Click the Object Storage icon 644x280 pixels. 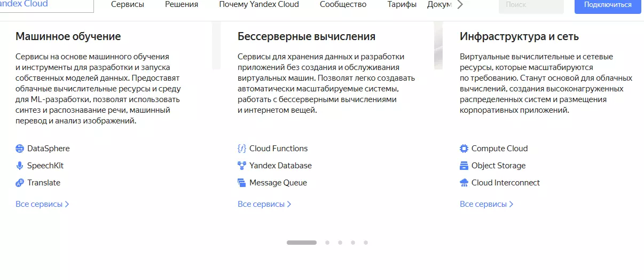point(464,166)
